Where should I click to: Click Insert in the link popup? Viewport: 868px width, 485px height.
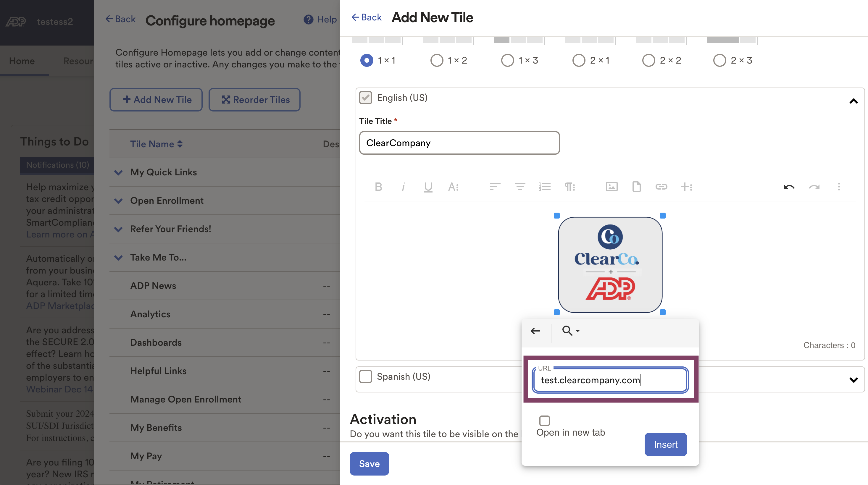[665, 444]
